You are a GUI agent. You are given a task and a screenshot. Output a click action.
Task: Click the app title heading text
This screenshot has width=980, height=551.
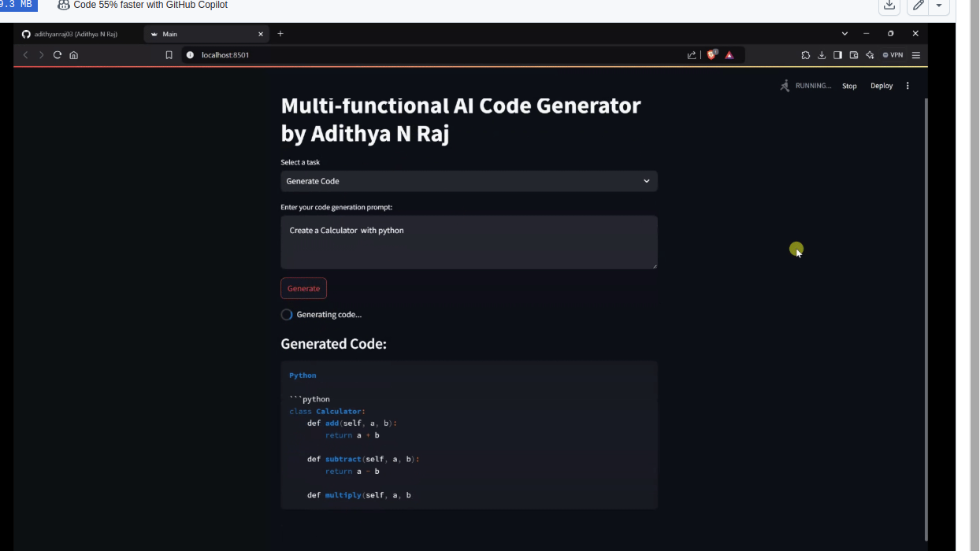click(x=461, y=120)
